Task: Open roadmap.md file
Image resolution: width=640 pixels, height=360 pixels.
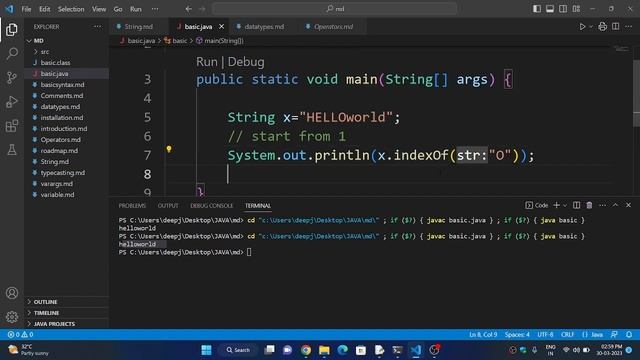Action: (59, 151)
